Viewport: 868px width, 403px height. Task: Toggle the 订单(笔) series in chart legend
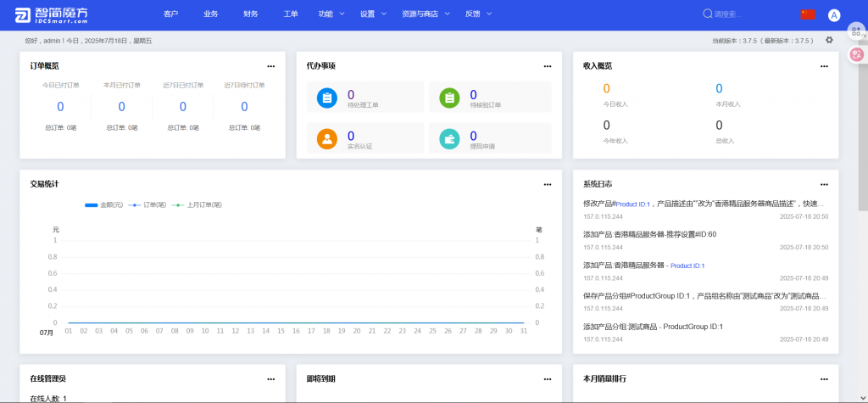[148, 204]
